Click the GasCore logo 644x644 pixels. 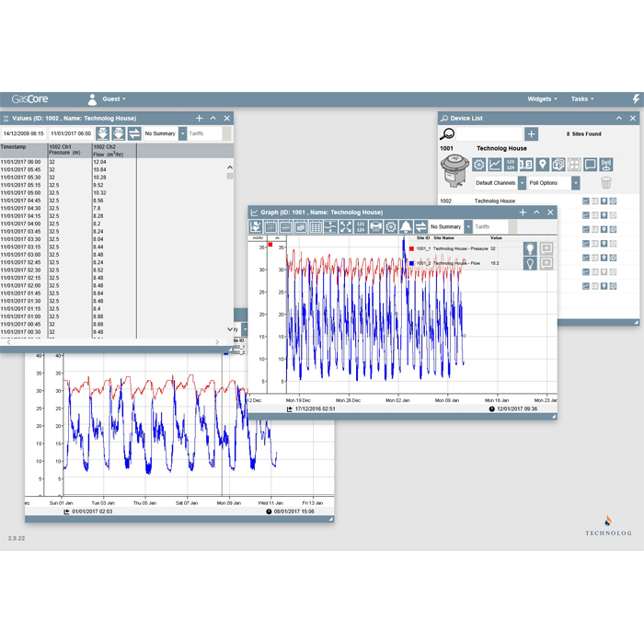tap(29, 99)
